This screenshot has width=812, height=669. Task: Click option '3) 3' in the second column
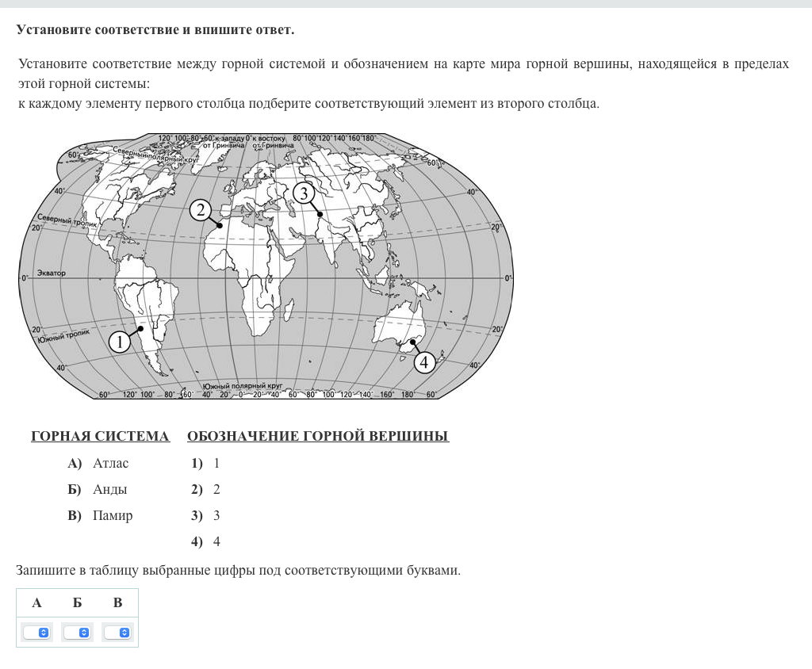205,515
